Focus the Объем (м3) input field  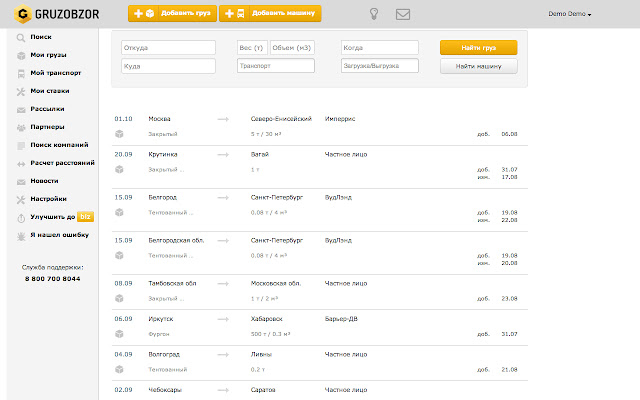[292, 47]
